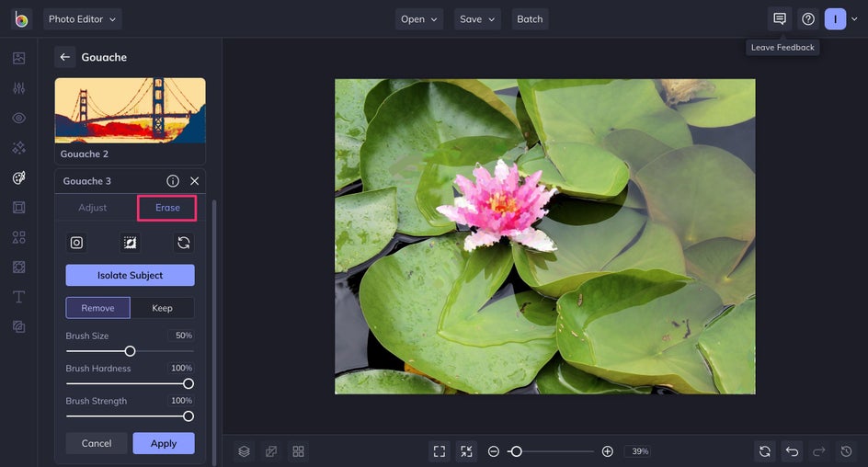Undo the last action
Viewport: 868px width, 467px height.
point(793,451)
